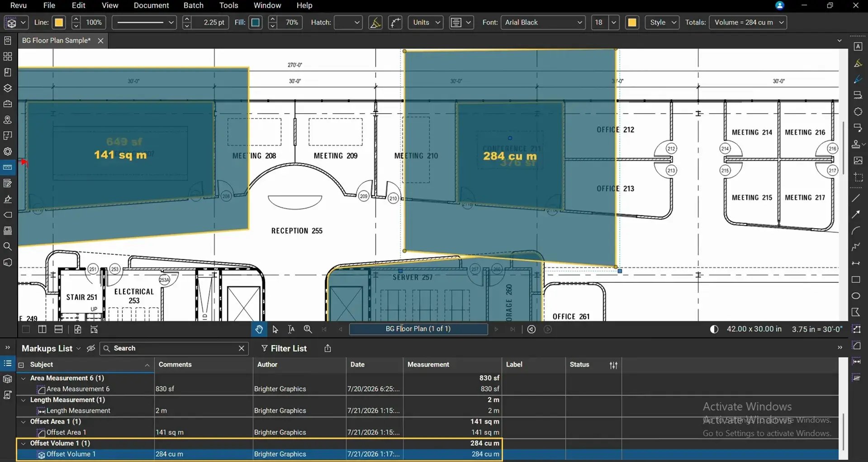Toggle split view horizontal

(58, 329)
